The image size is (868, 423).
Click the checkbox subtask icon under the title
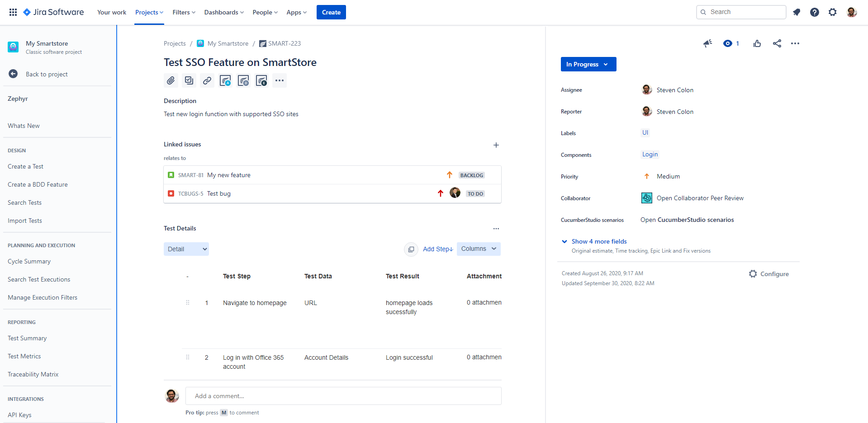click(189, 80)
